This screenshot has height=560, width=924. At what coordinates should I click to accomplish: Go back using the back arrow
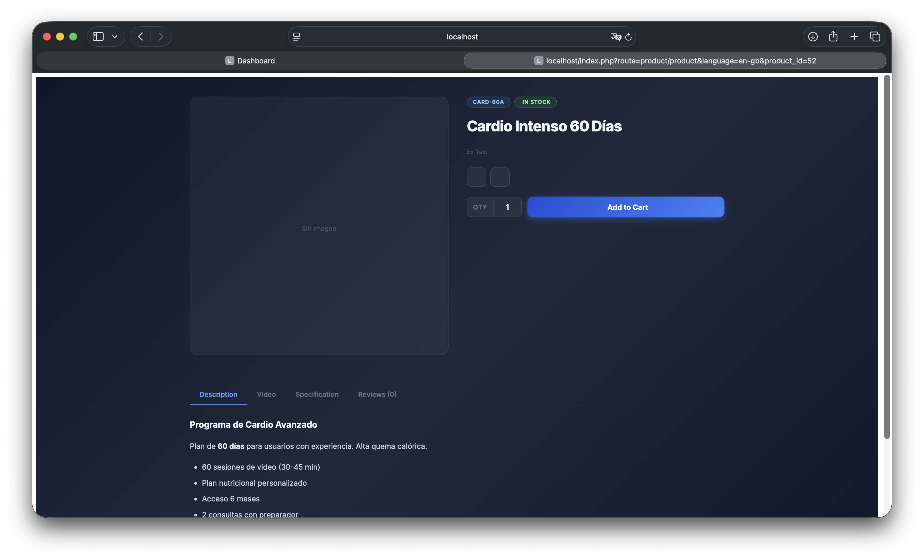(141, 36)
